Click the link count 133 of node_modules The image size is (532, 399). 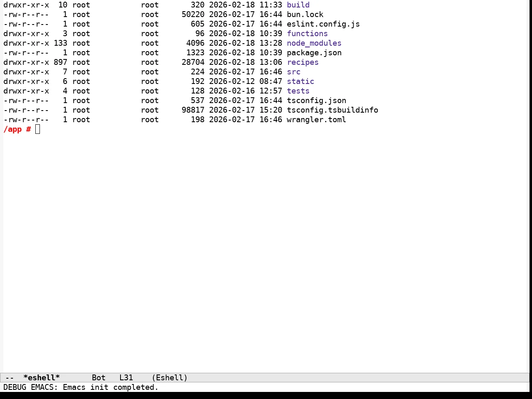tap(60, 43)
